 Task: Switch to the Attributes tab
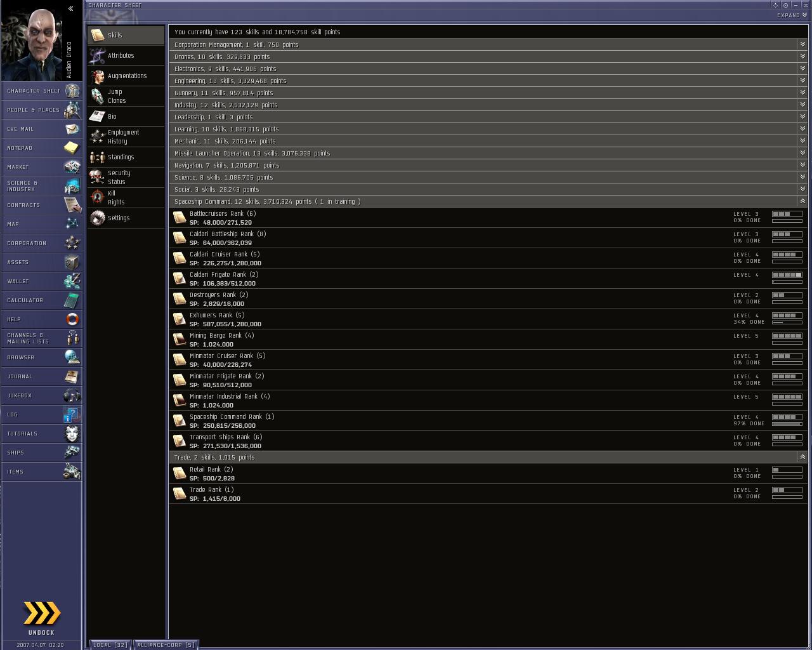click(126, 55)
